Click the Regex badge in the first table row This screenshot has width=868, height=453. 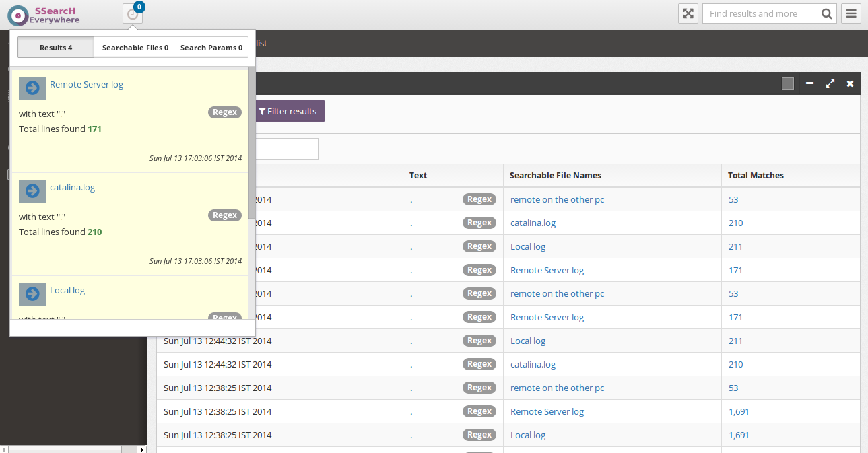pyautogui.click(x=479, y=199)
